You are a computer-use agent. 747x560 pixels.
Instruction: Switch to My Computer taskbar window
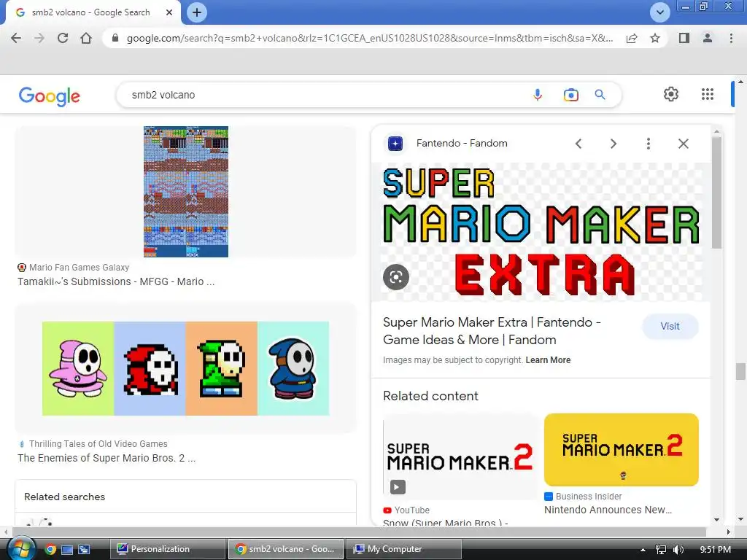(403, 549)
